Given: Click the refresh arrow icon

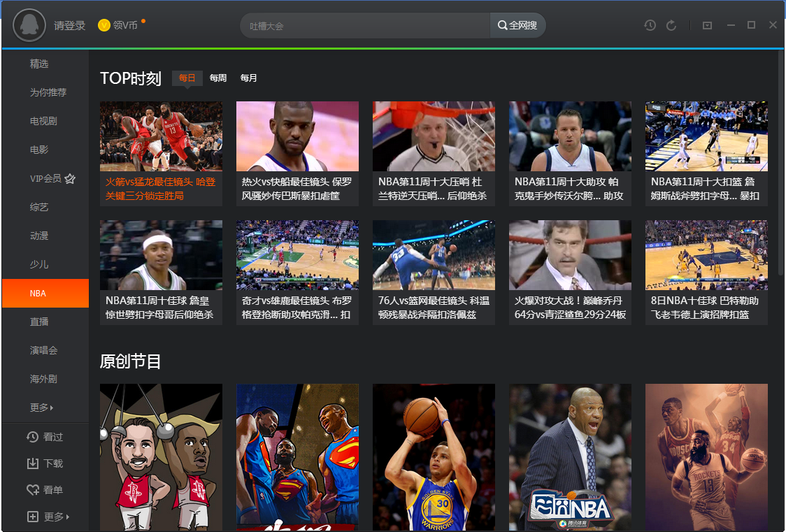Looking at the screenshot, I should click(671, 26).
